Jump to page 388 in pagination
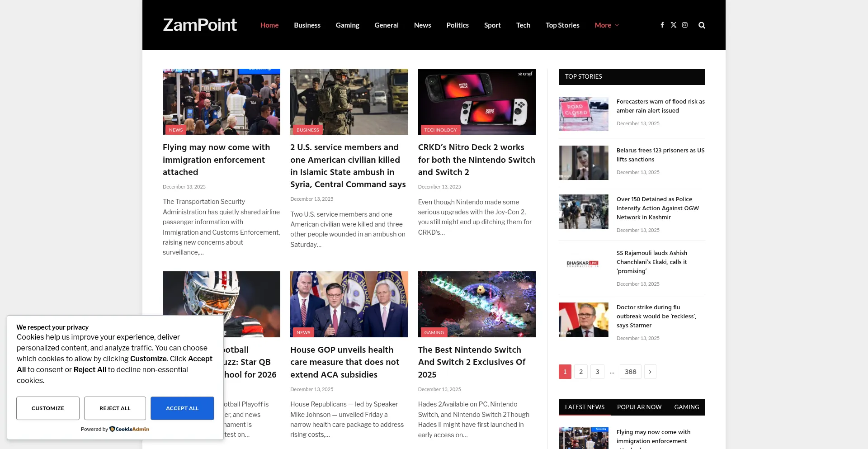Image resolution: width=868 pixels, height=449 pixels. tap(630, 372)
